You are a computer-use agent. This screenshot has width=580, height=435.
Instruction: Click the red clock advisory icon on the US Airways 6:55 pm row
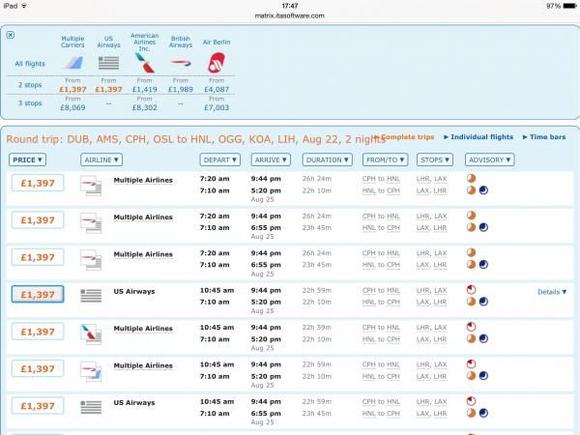coord(471,401)
